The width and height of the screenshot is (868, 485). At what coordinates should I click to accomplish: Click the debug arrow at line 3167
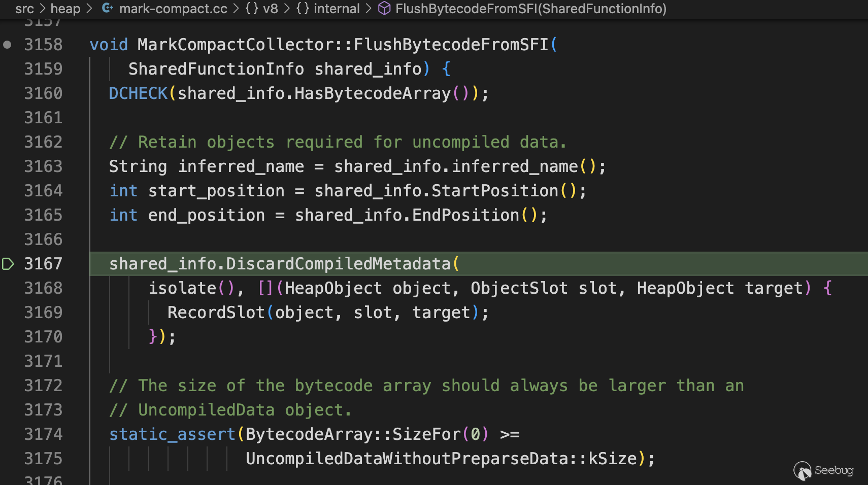tap(8, 264)
